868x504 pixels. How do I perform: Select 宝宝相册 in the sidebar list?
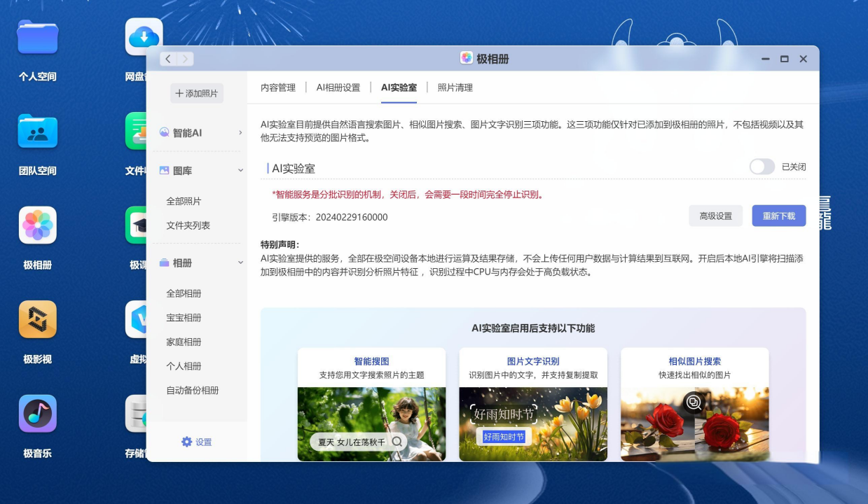(x=183, y=318)
